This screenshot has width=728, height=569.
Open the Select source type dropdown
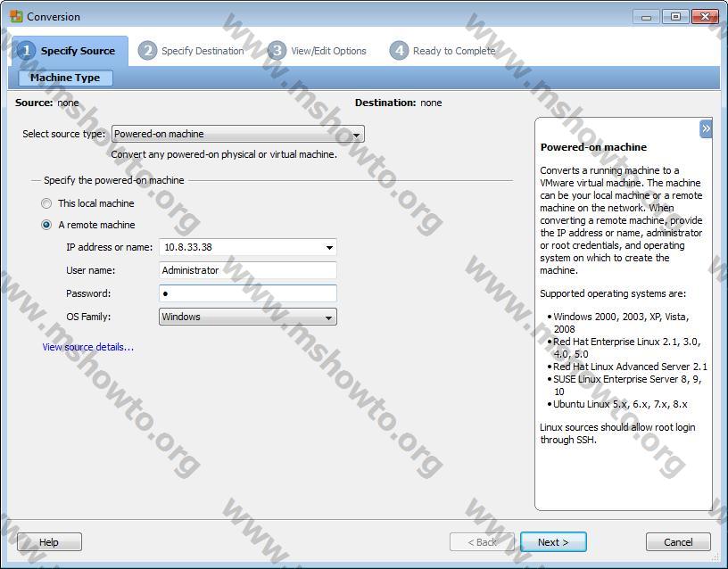point(238,134)
